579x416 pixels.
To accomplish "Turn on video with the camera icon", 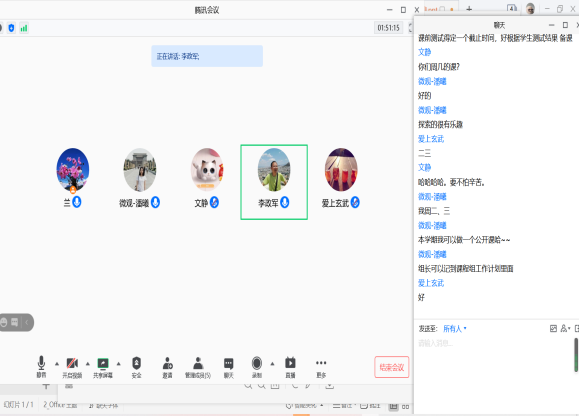I will (x=72, y=367).
